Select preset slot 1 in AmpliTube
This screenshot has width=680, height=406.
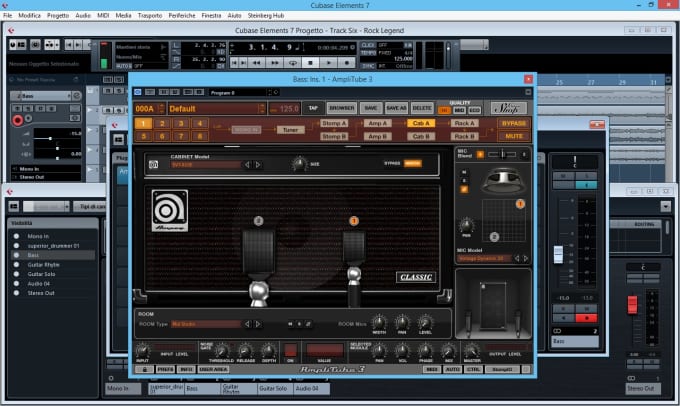[143, 124]
